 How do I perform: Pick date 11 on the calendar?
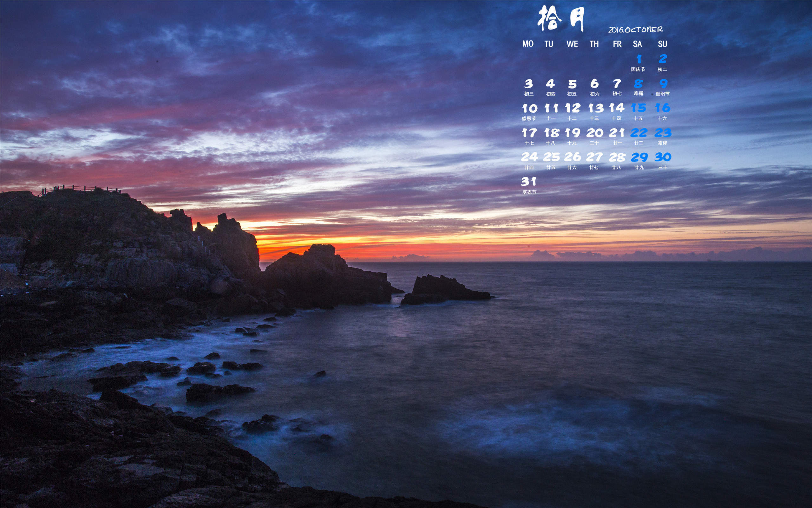pyautogui.click(x=551, y=108)
